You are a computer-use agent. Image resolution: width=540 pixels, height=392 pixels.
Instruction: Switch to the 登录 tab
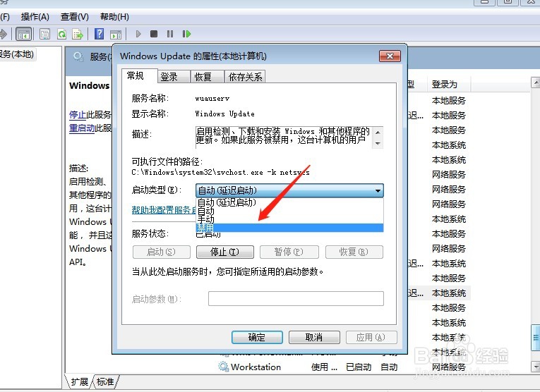(174, 77)
